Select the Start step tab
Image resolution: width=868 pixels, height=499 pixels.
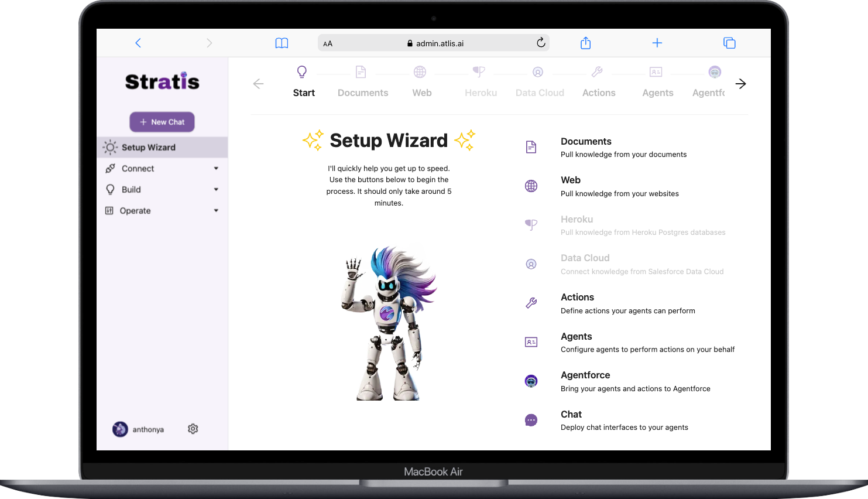(x=304, y=83)
